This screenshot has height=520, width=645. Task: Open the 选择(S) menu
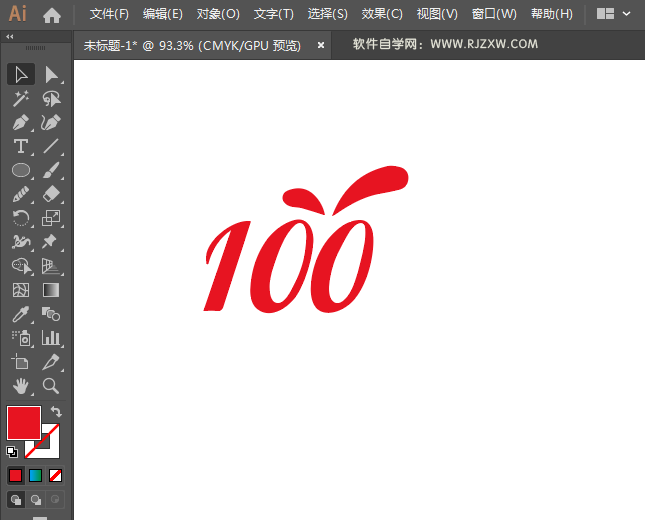(x=327, y=14)
